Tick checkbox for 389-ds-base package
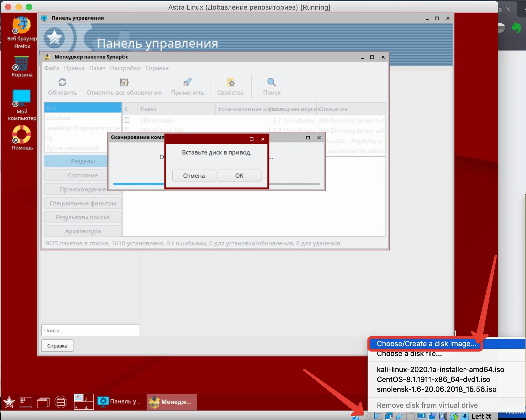This screenshot has height=420, width=526. coord(127,120)
